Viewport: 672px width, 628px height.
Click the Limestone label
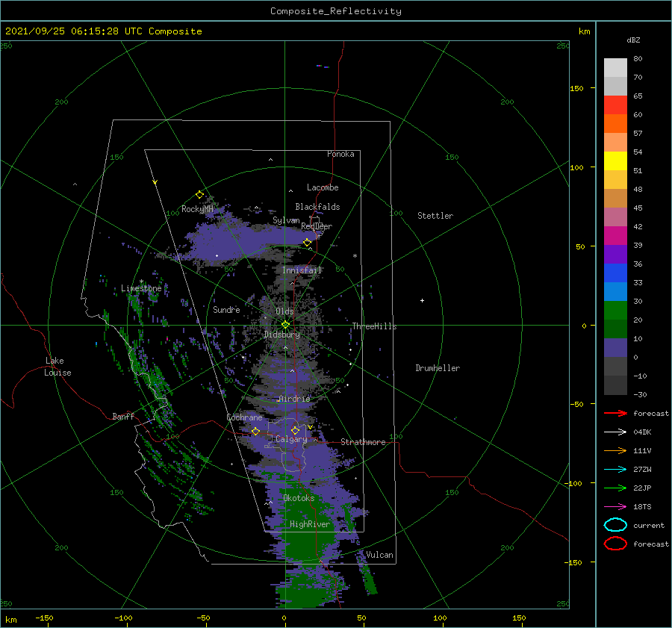tap(141, 288)
